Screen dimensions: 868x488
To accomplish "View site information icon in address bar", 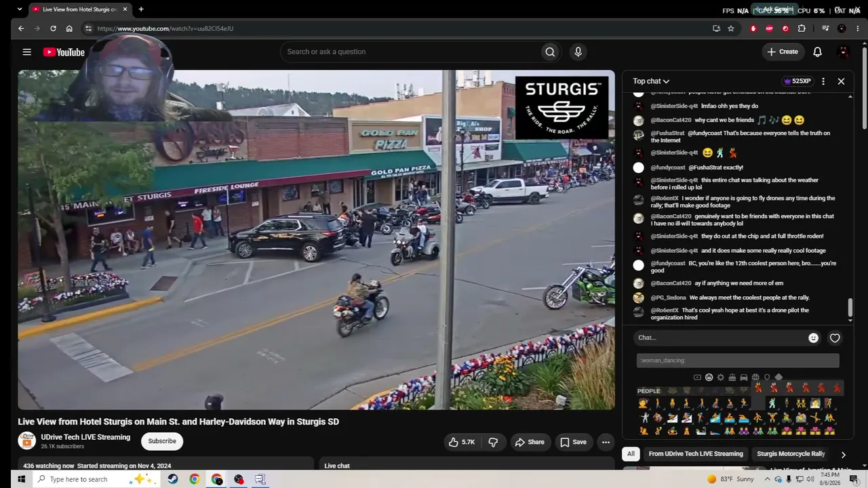I will click(88, 28).
